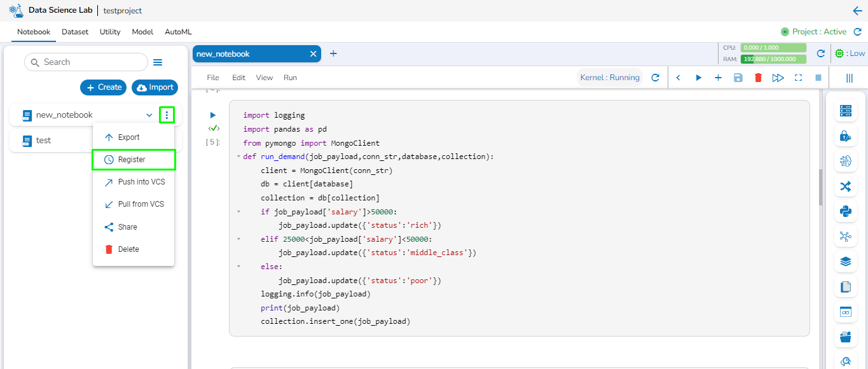
Task: Restart kernel using the refresh icon
Action: [x=656, y=78]
